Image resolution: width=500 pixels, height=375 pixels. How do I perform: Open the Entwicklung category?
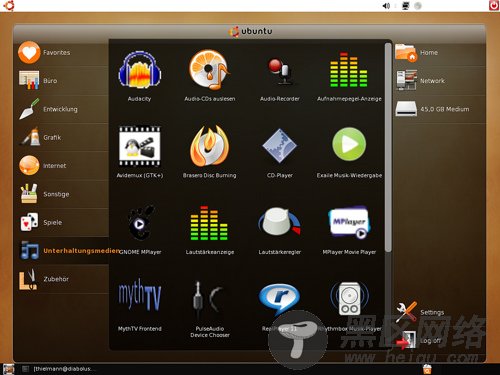pyautogui.click(x=62, y=109)
